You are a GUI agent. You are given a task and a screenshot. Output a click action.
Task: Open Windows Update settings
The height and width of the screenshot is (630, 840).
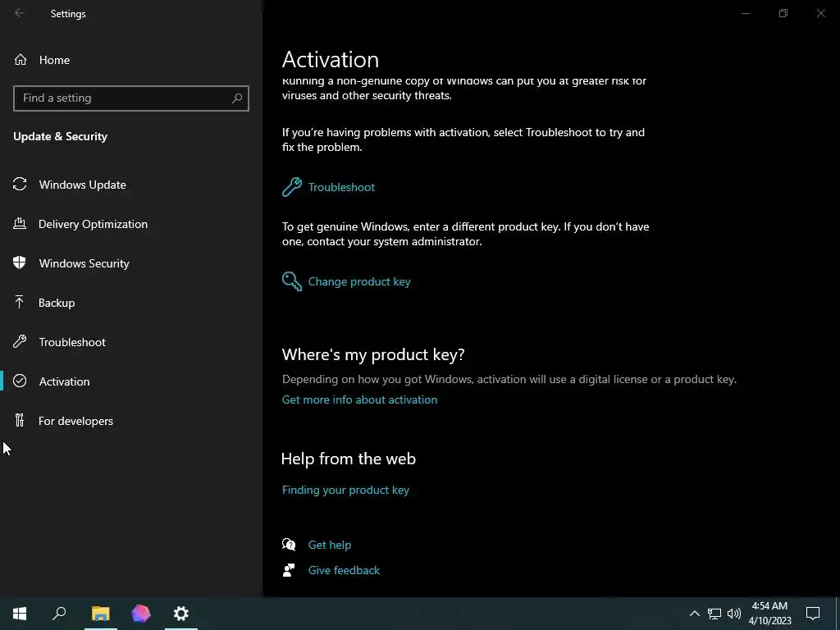click(83, 185)
